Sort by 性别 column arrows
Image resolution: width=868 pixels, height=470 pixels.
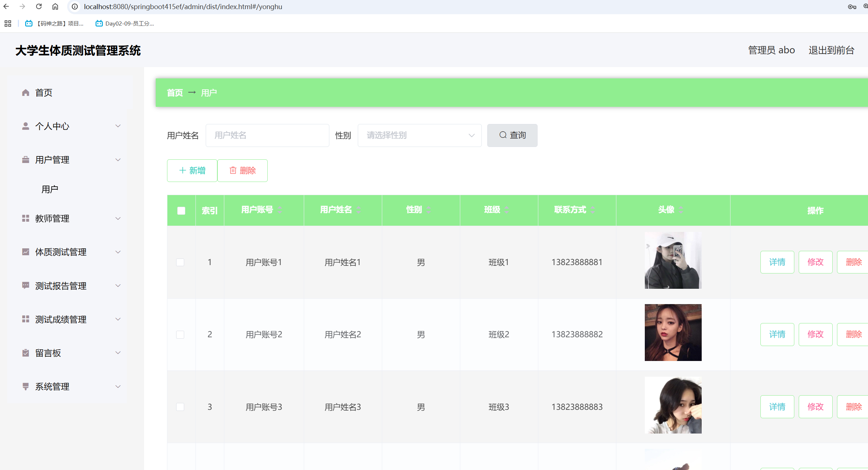[429, 210]
